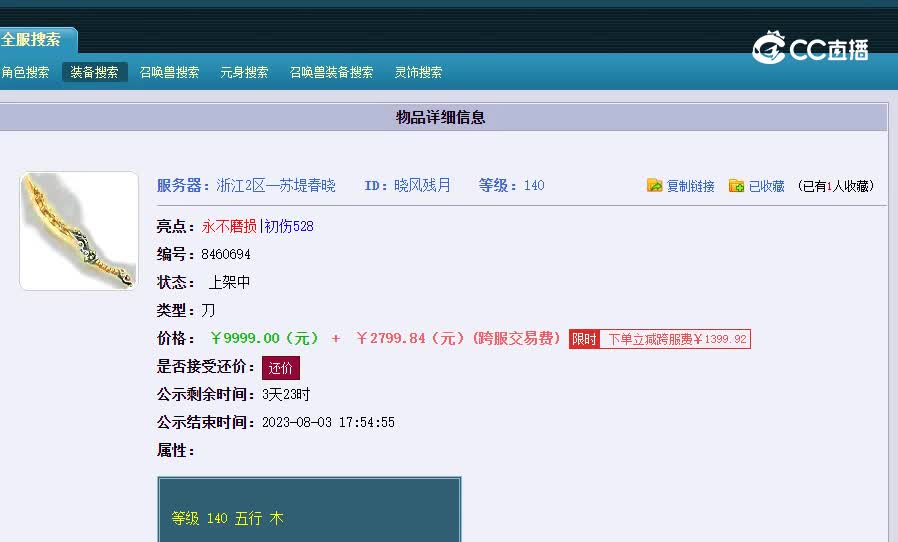This screenshot has width=898, height=542.
Task: Click the 物品详细信息 header
Action: pyautogui.click(x=440, y=117)
